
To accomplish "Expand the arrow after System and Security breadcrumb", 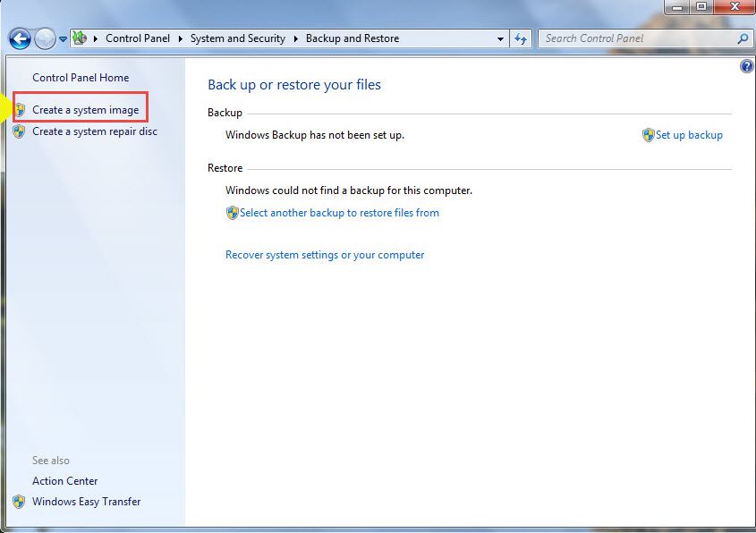I will pos(295,38).
